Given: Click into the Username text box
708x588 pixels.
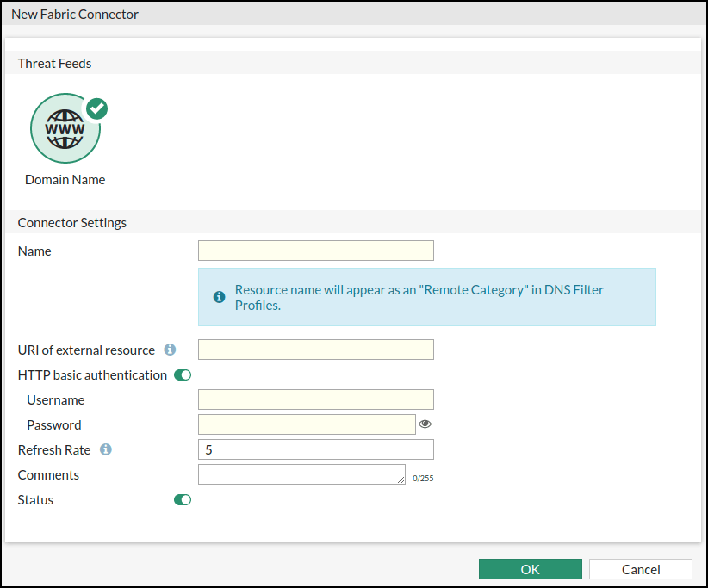Looking at the screenshot, I should click(315, 399).
